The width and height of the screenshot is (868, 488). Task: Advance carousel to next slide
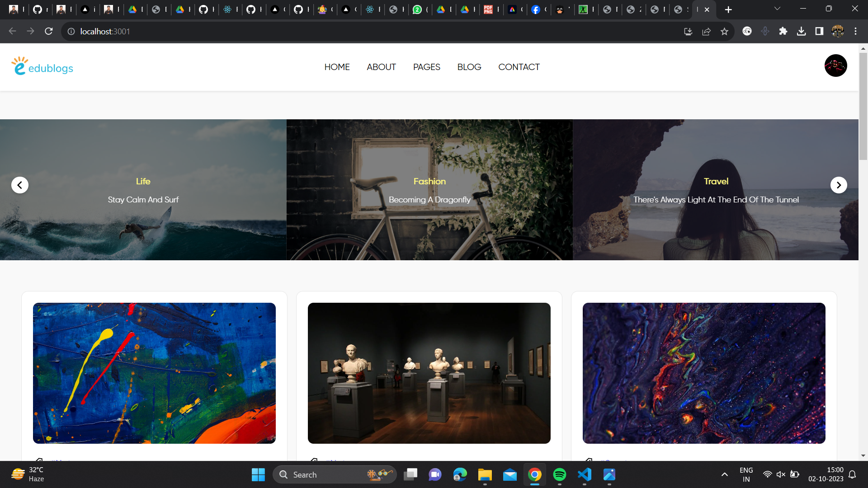click(839, 185)
